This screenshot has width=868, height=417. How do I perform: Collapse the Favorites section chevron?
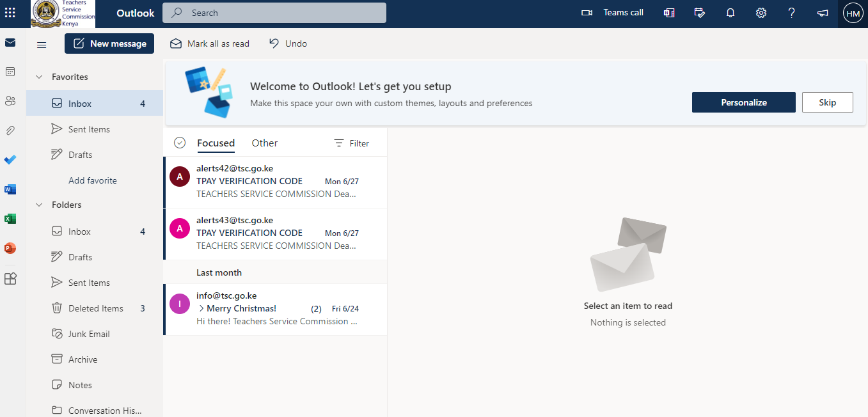point(38,77)
